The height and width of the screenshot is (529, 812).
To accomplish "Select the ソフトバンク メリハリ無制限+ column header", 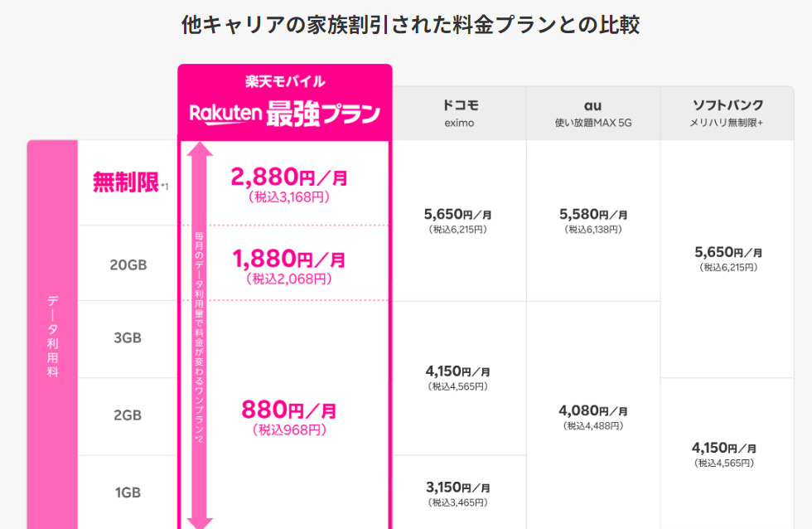I will pyautogui.click(x=727, y=113).
